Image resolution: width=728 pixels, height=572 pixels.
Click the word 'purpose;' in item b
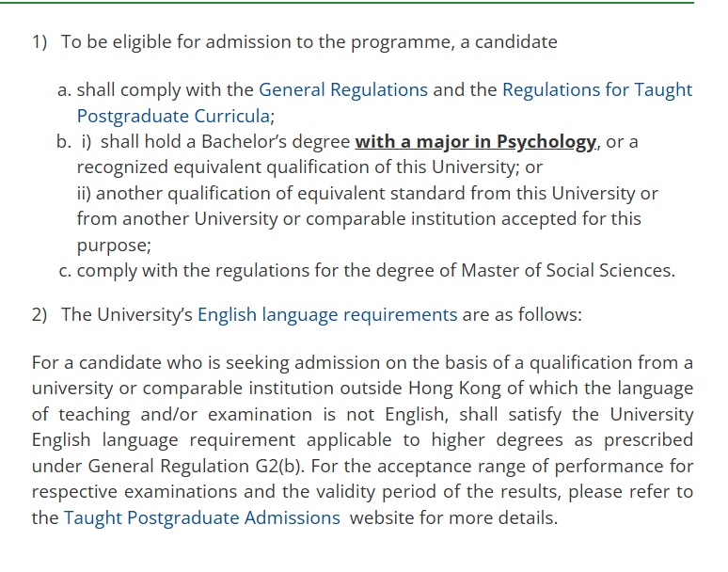coord(113,245)
